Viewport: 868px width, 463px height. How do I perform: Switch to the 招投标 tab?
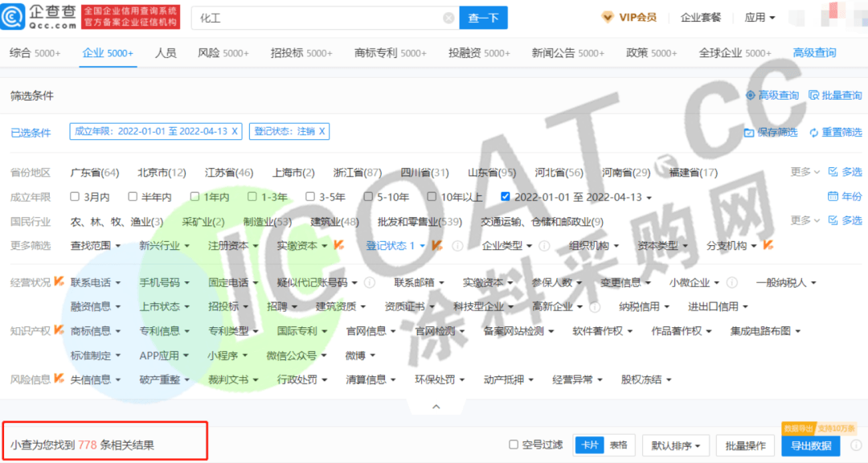tap(301, 53)
